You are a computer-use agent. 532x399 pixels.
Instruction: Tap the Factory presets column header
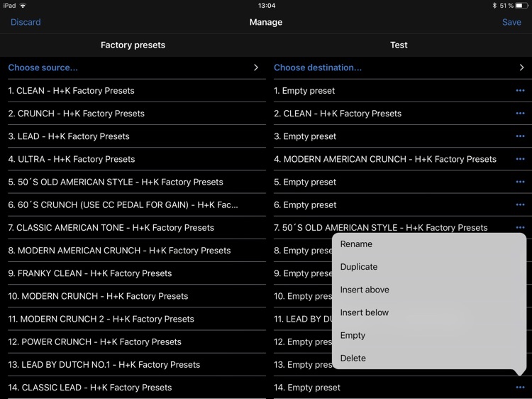[x=133, y=45]
